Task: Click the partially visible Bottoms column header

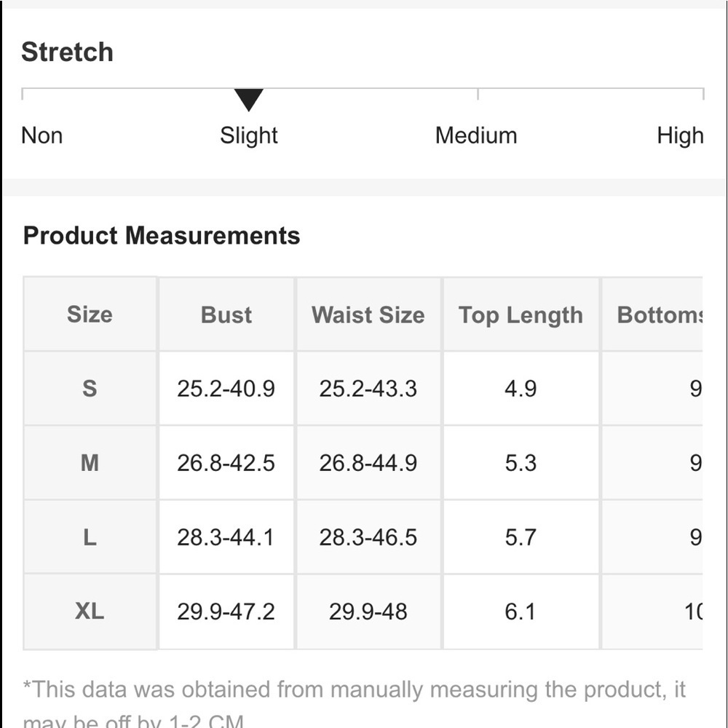Action: click(x=652, y=314)
